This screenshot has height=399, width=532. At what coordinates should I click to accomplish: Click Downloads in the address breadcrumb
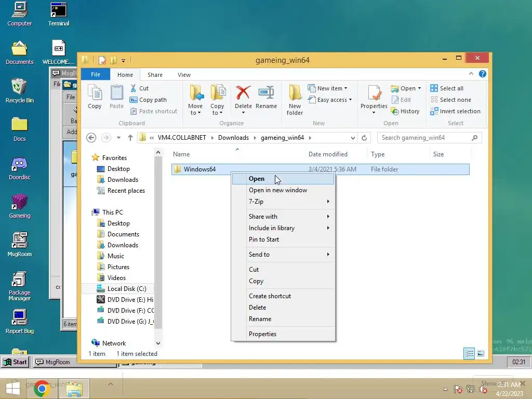tap(233, 138)
